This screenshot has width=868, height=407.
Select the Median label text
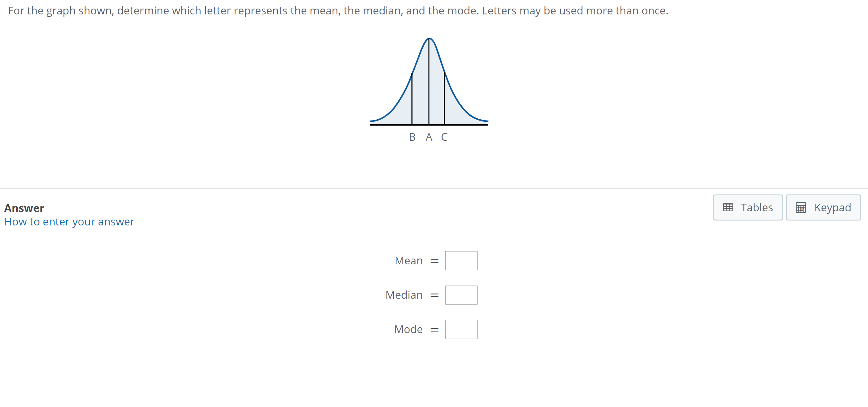404,294
